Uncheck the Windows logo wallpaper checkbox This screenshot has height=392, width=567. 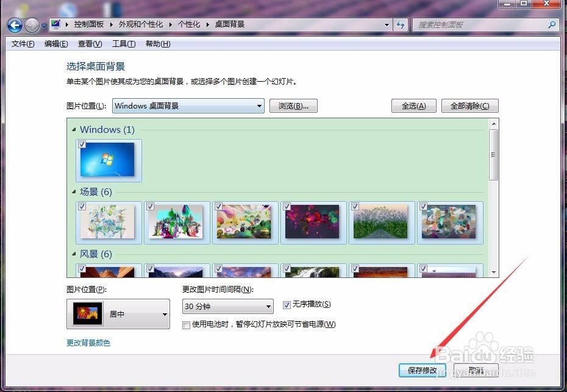click(x=82, y=144)
